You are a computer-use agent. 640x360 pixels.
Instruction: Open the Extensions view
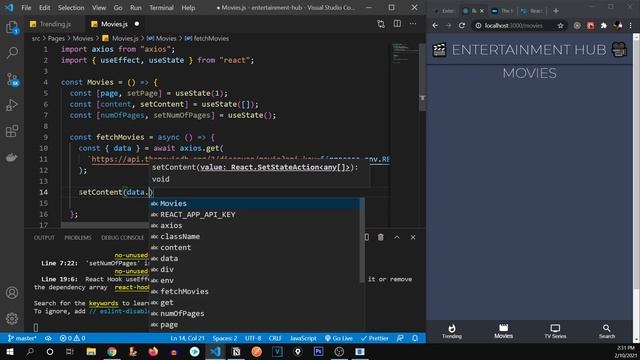coord(12,131)
